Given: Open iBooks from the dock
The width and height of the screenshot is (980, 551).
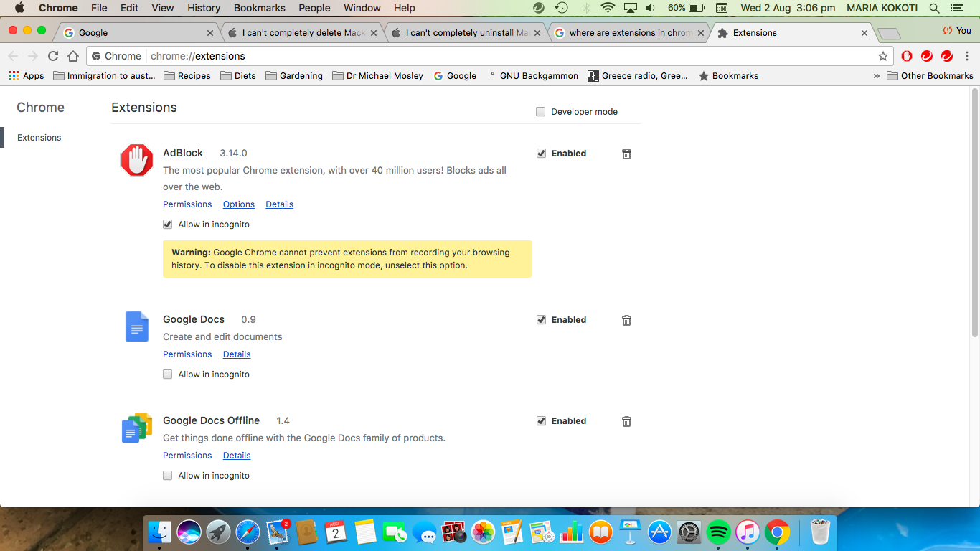Looking at the screenshot, I should point(600,532).
